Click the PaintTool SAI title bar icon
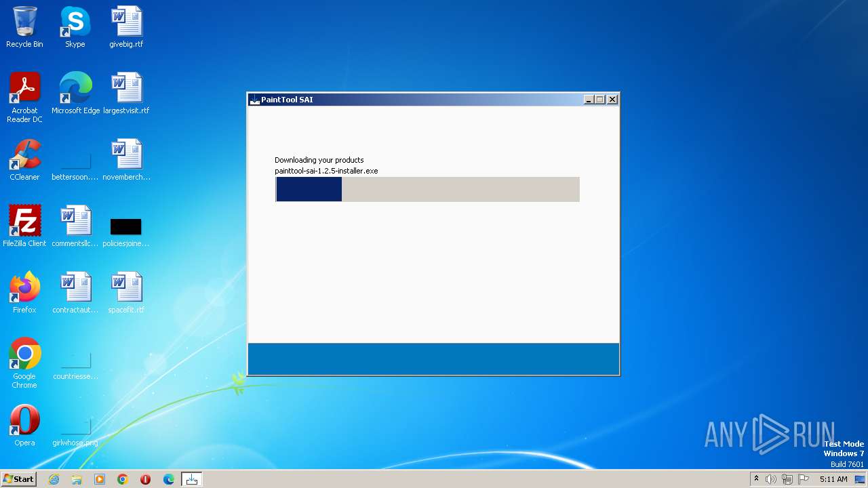 click(x=255, y=100)
